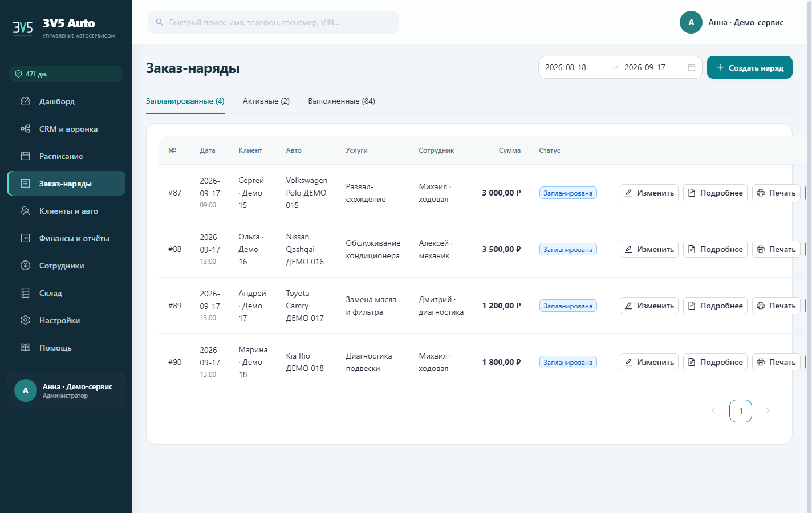Viewport: 812px width, 513px height.
Task: Click the Клиенты и авто person icon
Action: 25,211
